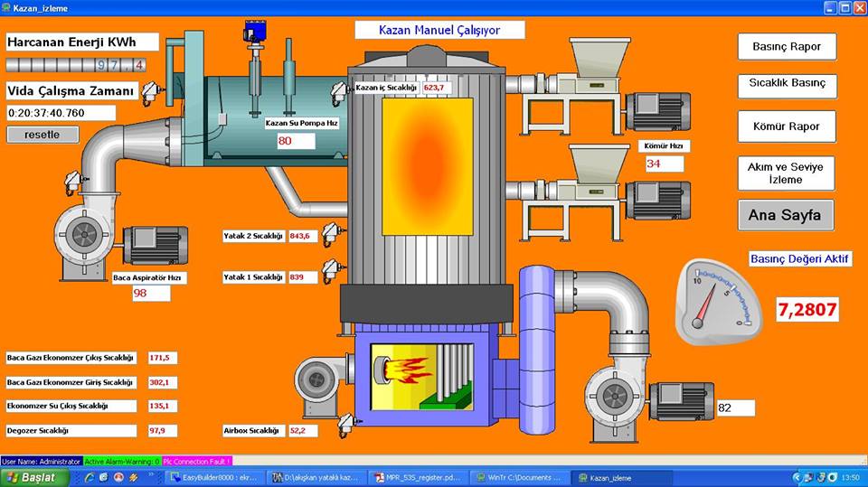
Task: Go to Ana Sayfa
Action: [x=785, y=215]
